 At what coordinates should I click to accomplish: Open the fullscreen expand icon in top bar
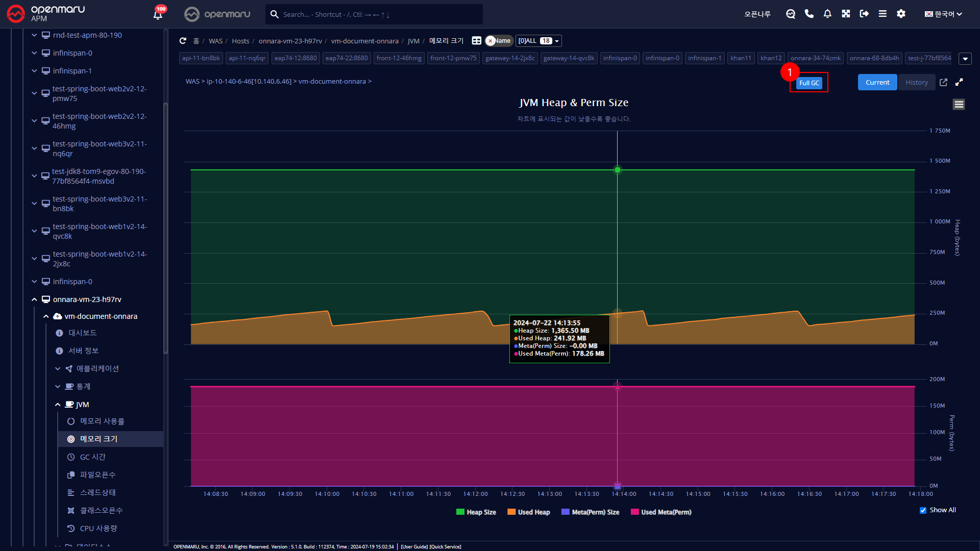(x=846, y=14)
